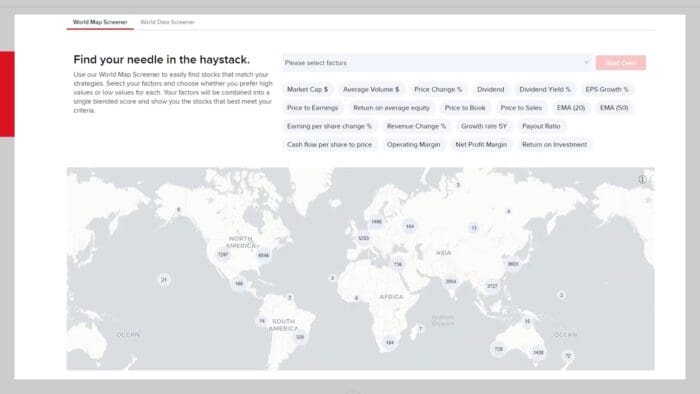
Task: Click the 1466 cluster in northern Europe
Action: tap(376, 221)
